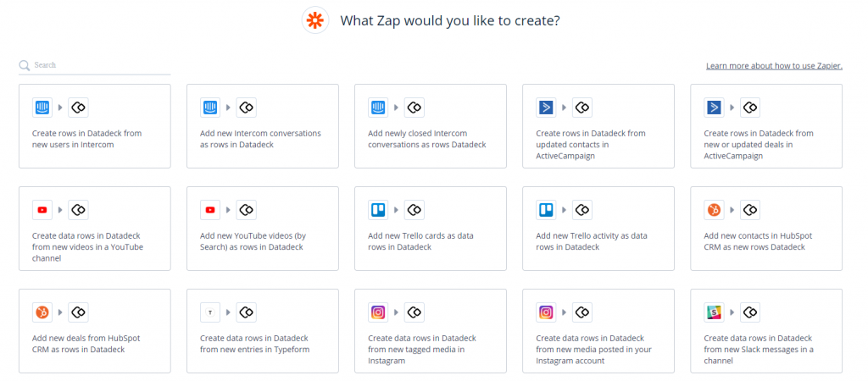Click arrow between Slack and Datadeck icons

pos(732,312)
